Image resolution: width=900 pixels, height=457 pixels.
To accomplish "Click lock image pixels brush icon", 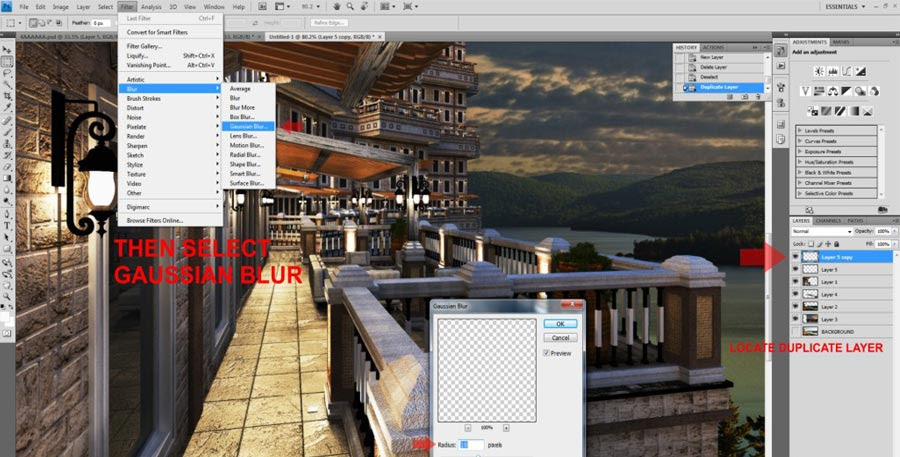I will [820, 244].
